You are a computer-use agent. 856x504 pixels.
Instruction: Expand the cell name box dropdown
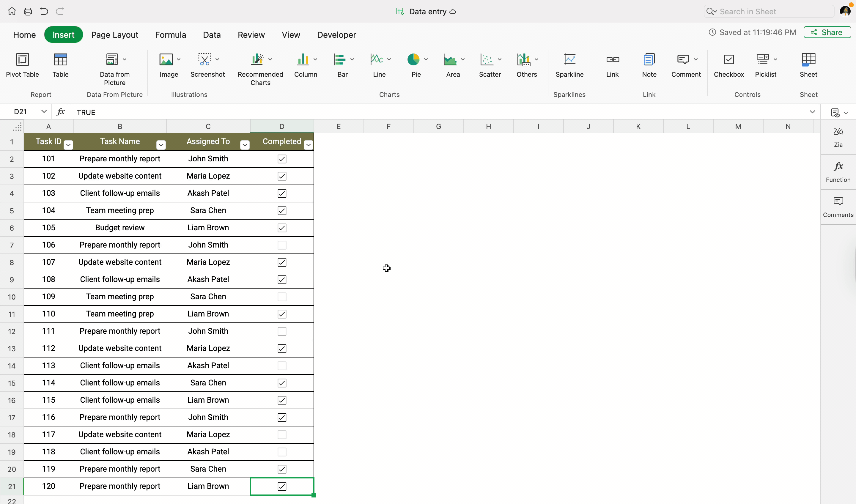click(44, 111)
